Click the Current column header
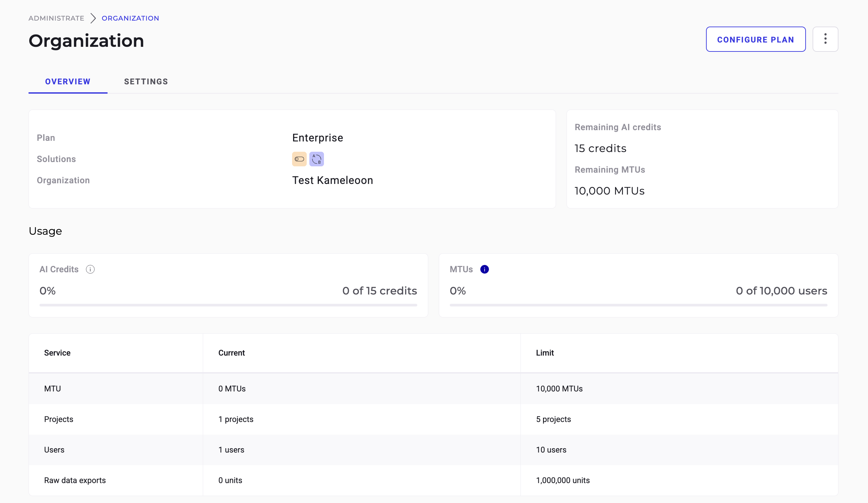Image resolution: width=868 pixels, height=503 pixels. (231, 353)
